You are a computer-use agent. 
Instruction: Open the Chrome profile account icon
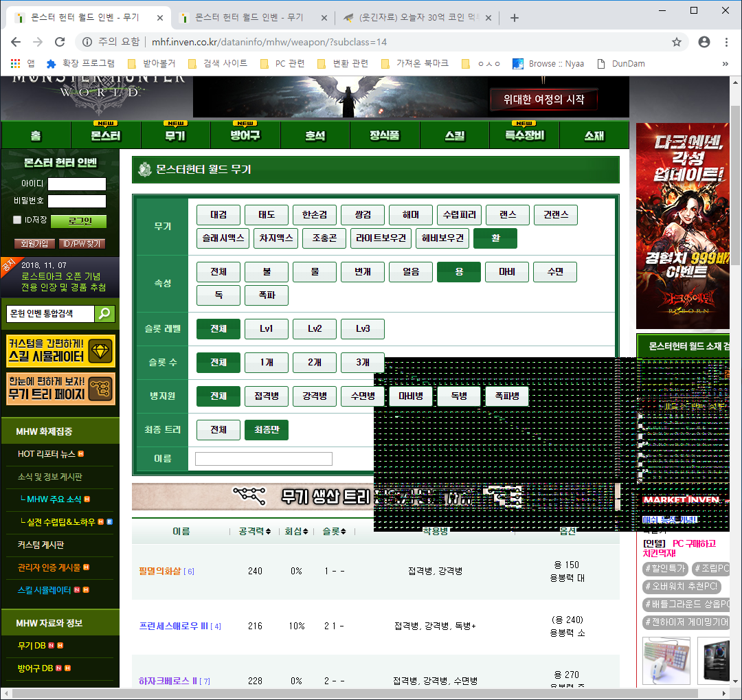704,42
